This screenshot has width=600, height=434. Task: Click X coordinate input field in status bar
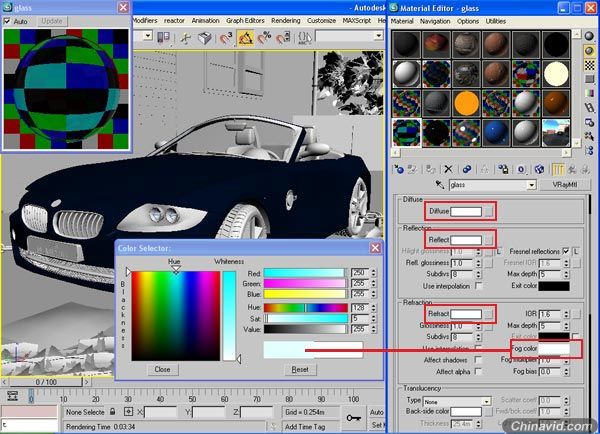pos(160,412)
